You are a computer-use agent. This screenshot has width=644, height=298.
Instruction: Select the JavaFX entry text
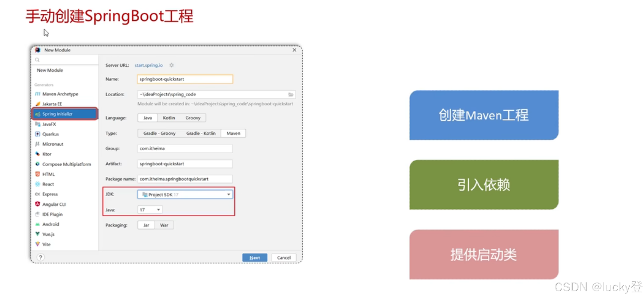coord(49,124)
